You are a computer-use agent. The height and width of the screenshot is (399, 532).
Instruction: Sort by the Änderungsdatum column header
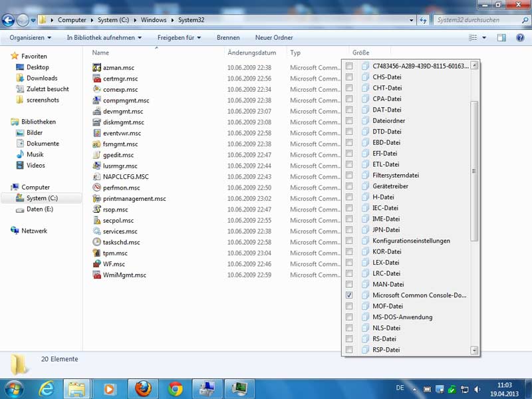[x=251, y=53]
